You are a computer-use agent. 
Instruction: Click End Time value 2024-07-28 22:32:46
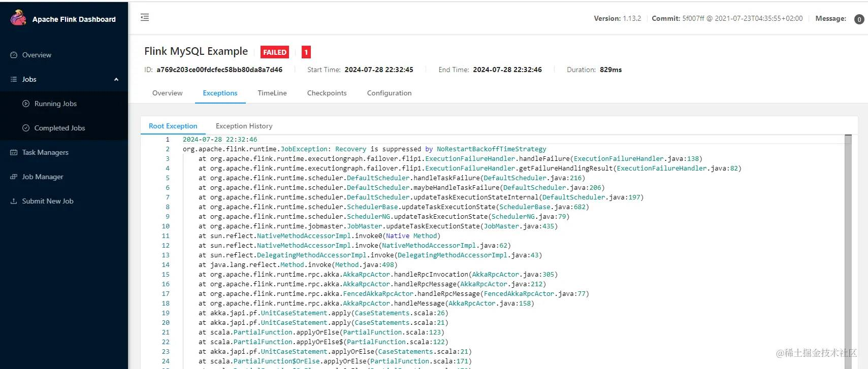click(x=507, y=70)
